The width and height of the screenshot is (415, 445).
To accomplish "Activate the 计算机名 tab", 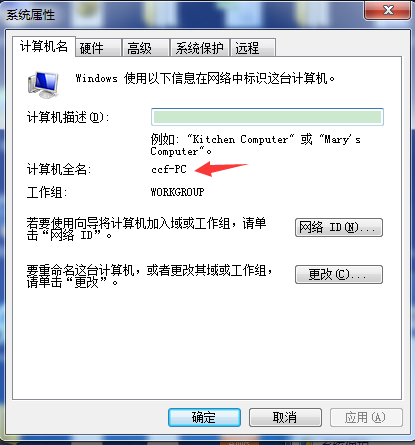I will click(44, 47).
